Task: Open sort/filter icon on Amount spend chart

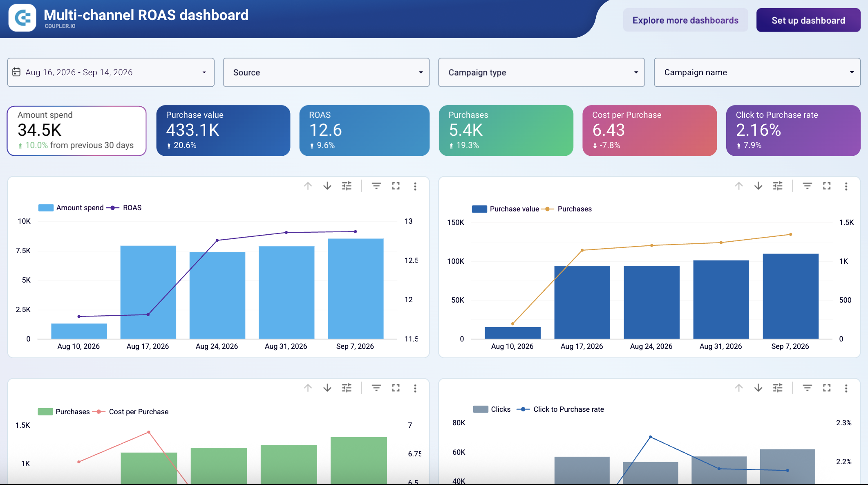Action: coord(376,186)
